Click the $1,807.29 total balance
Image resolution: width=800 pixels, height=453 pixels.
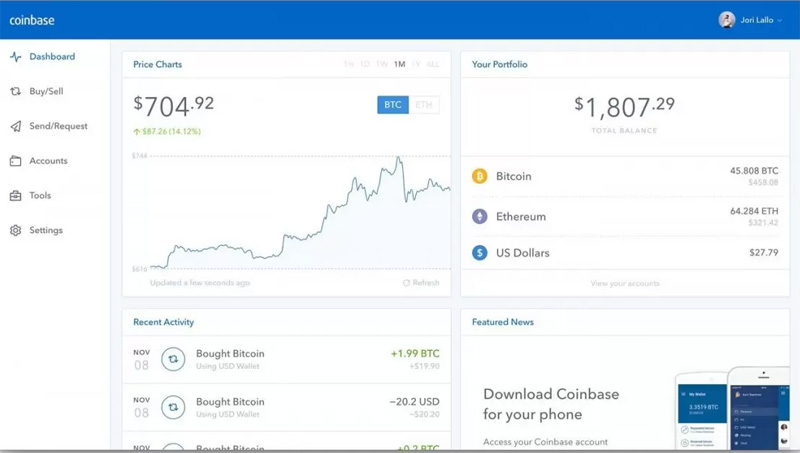(624, 107)
